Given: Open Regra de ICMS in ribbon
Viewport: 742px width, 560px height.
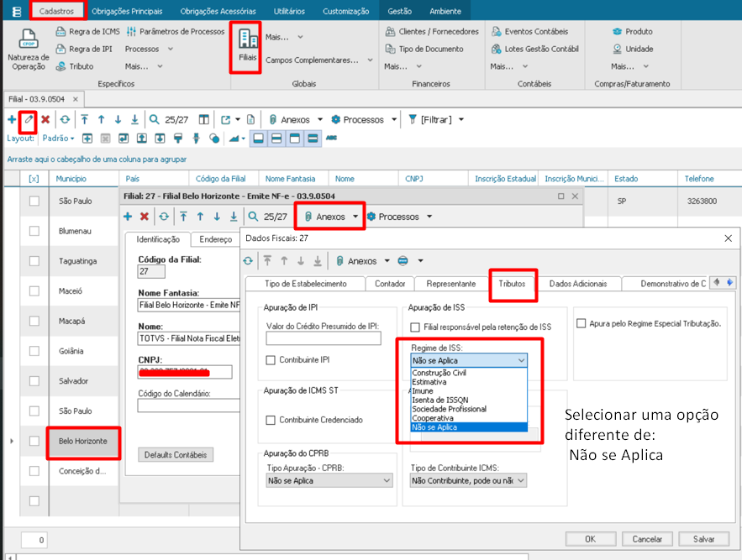Looking at the screenshot, I should click(x=88, y=31).
